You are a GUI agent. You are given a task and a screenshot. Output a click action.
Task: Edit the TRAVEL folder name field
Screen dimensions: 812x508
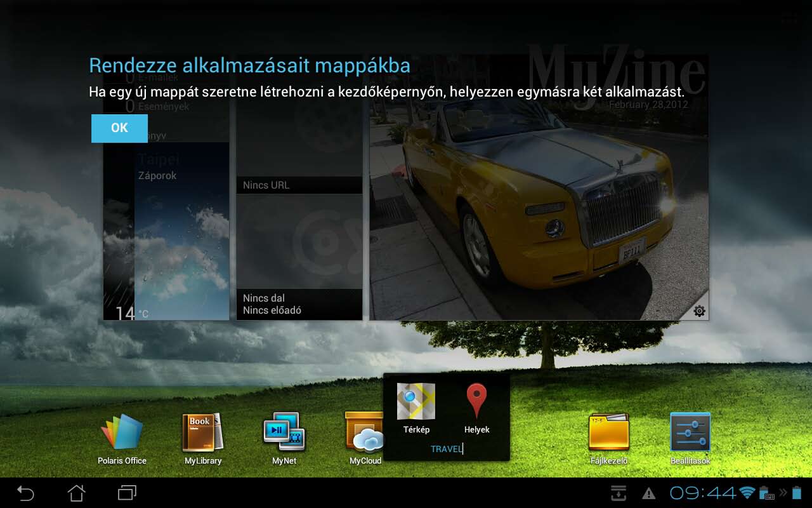click(x=447, y=449)
